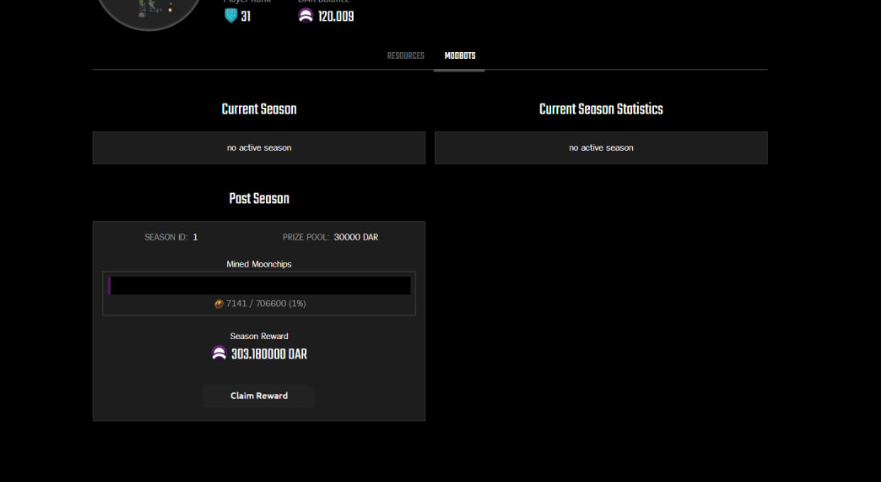Viewport: 881px width, 482px height.
Task: Click the 30000 DAR prize pool value
Action: click(356, 237)
